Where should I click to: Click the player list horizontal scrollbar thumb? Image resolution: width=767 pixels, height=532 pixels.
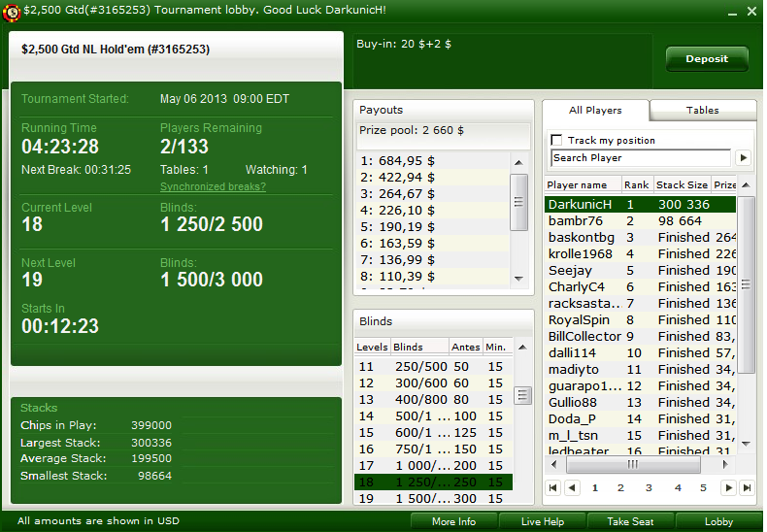point(633,464)
